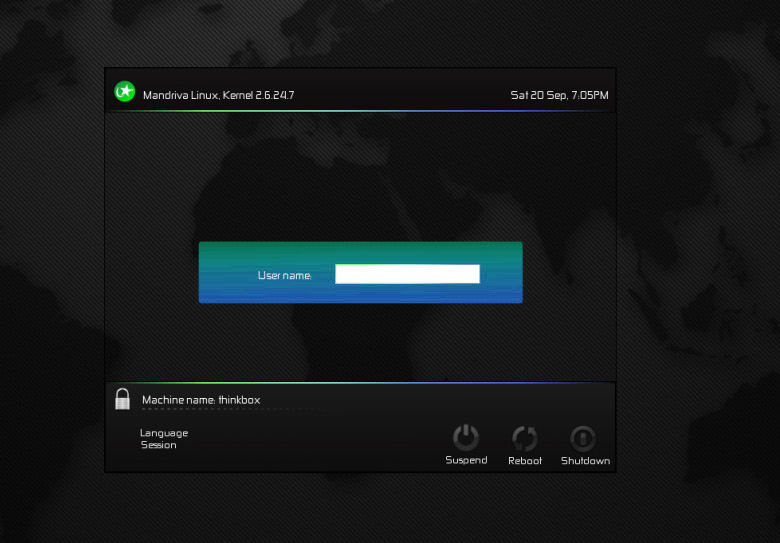Click the Suspend power icon
The width and height of the screenshot is (780, 543).
tap(466, 437)
